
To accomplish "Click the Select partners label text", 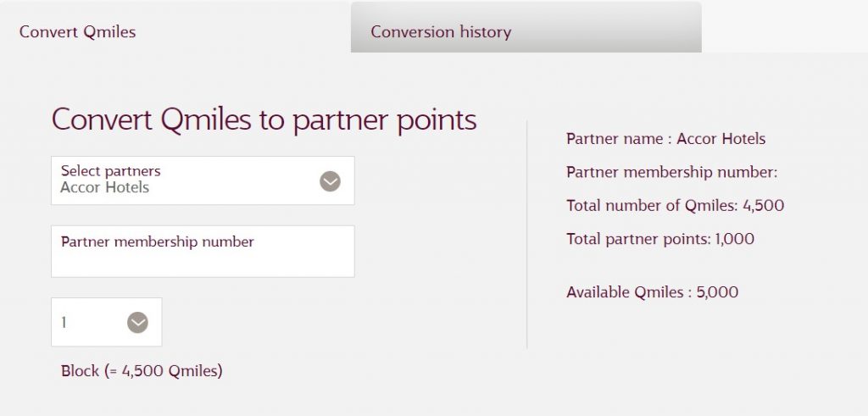I will pos(111,171).
